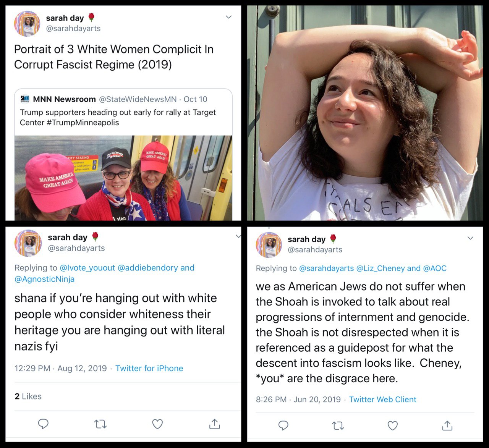Share the Jun 20 Cheney tweet
Viewport: 489px width, 448px height.
pos(447,425)
